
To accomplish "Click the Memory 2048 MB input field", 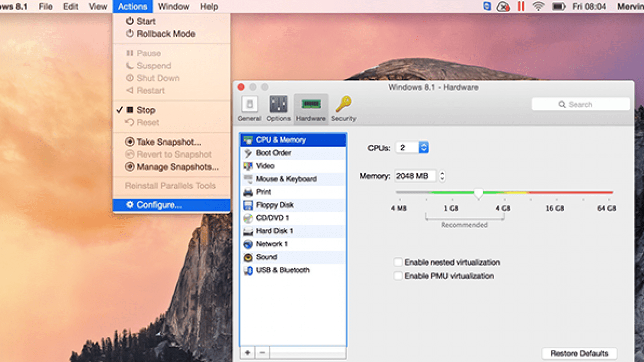I will tap(415, 176).
